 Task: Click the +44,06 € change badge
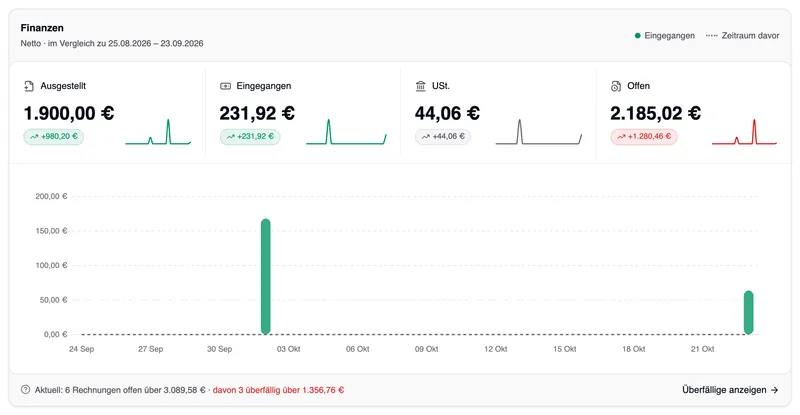pos(443,137)
